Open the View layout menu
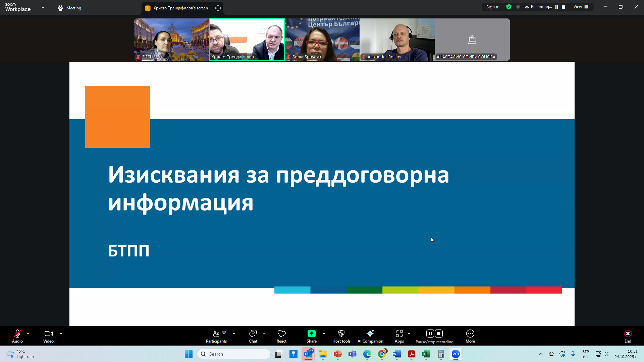Image resolution: width=644 pixels, height=362 pixels. [581, 7]
